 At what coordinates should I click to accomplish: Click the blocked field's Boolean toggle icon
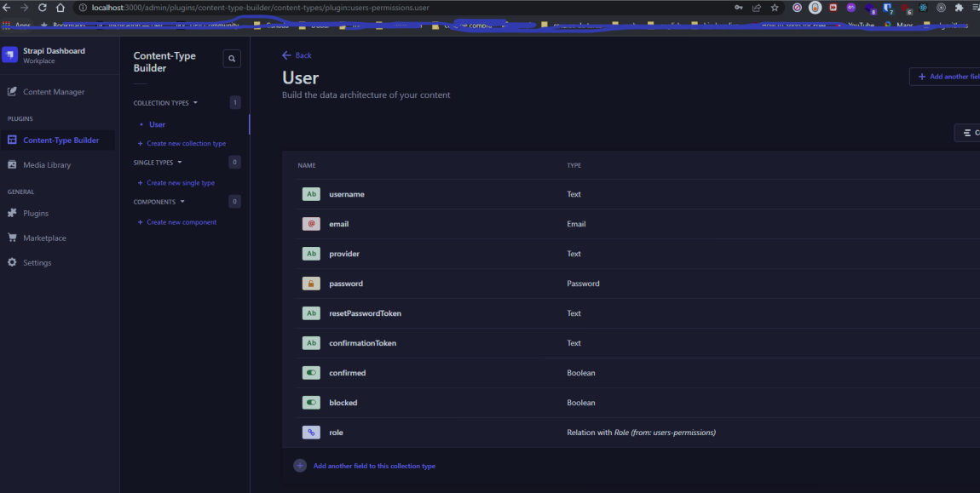[310, 402]
